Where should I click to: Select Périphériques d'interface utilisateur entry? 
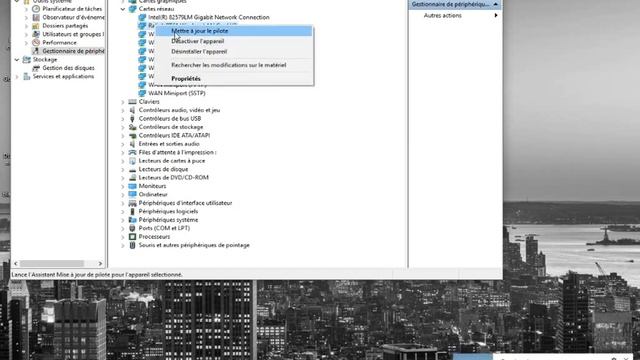[x=185, y=203]
